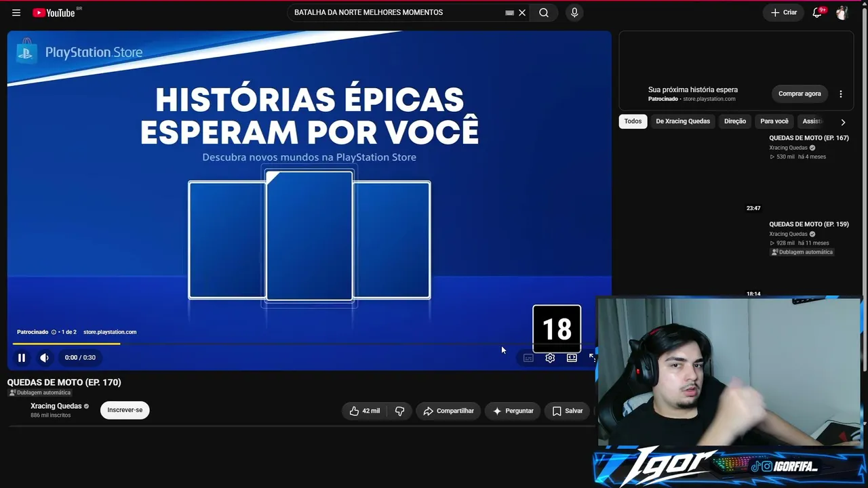Toggle subtitles in the player
This screenshot has height=488, width=868.
(x=528, y=358)
